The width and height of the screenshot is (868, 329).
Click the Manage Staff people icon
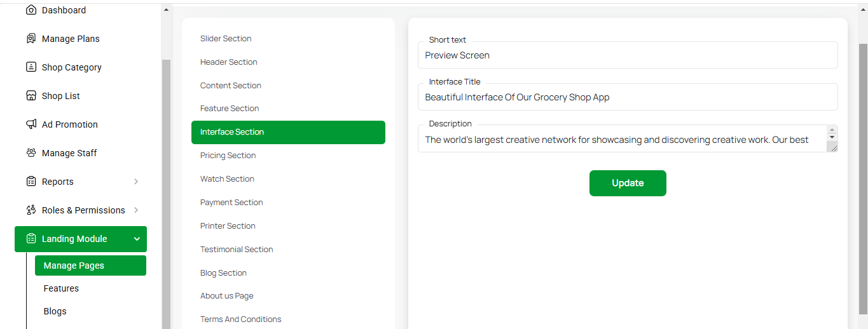click(x=31, y=153)
